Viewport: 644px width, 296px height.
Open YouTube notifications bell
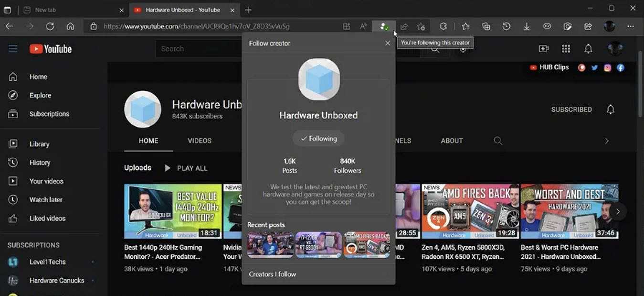[588, 49]
